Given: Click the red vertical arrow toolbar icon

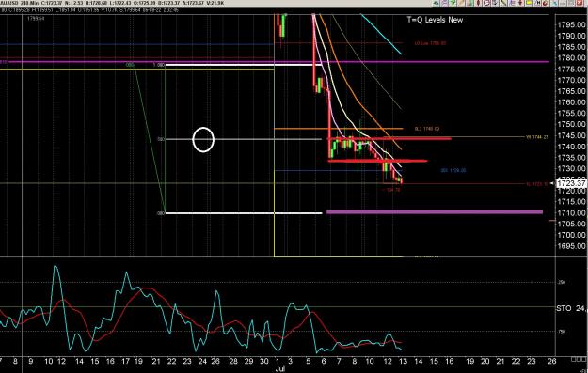Looking at the screenshot, I should tap(520, 3).
